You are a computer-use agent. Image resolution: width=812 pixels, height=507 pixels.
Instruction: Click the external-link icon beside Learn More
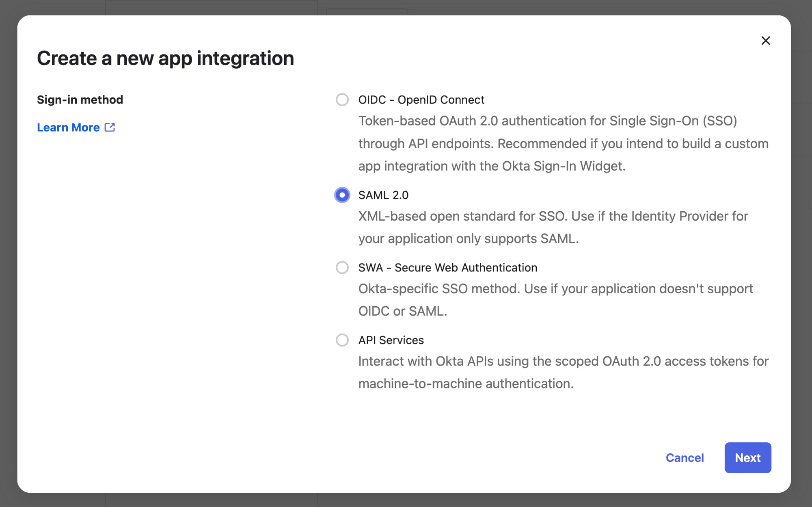110,127
